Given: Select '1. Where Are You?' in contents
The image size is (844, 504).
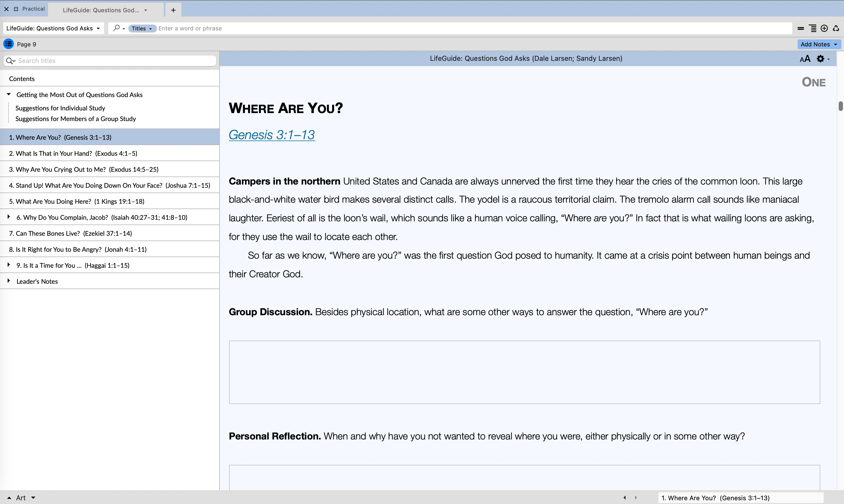Looking at the screenshot, I should click(x=109, y=137).
